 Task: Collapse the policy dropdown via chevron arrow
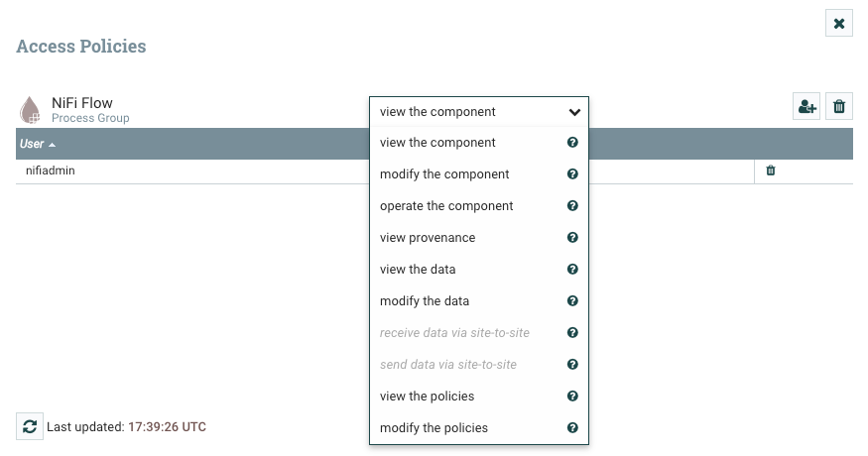(574, 112)
